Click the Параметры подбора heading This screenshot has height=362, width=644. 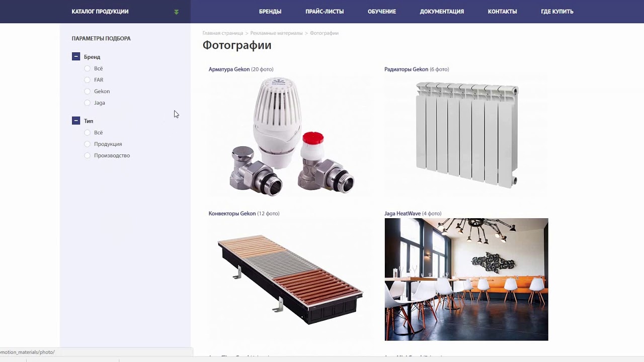pyautogui.click(x=101, y=39)
